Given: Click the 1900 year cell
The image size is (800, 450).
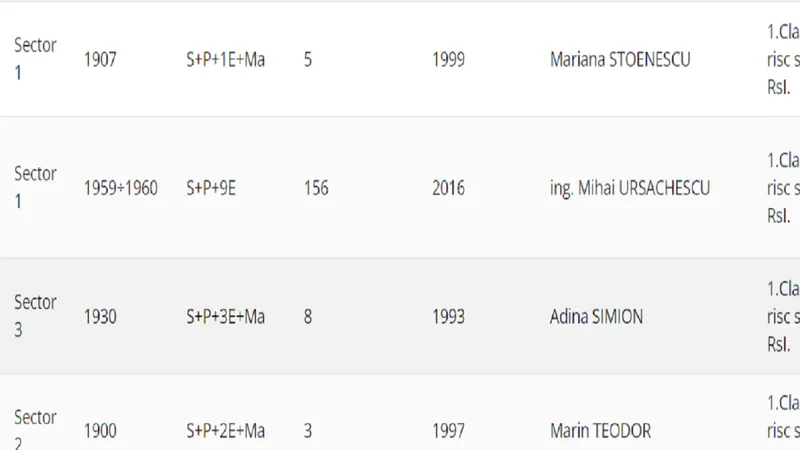Looking at the screenshot, I should point(100,431).
